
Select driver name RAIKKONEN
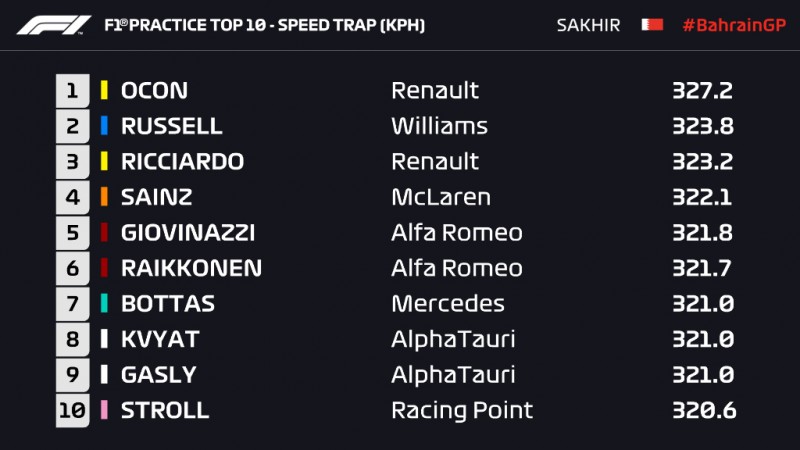pos(191,268)
